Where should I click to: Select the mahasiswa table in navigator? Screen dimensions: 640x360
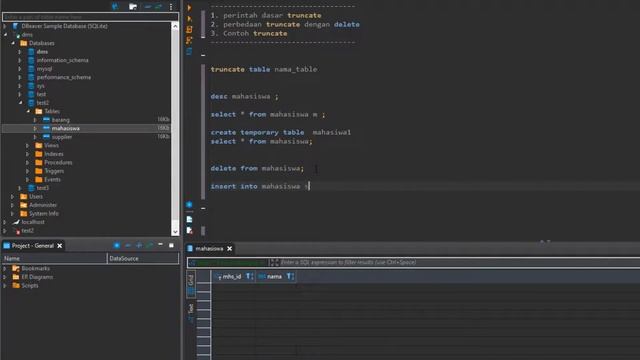66,128
